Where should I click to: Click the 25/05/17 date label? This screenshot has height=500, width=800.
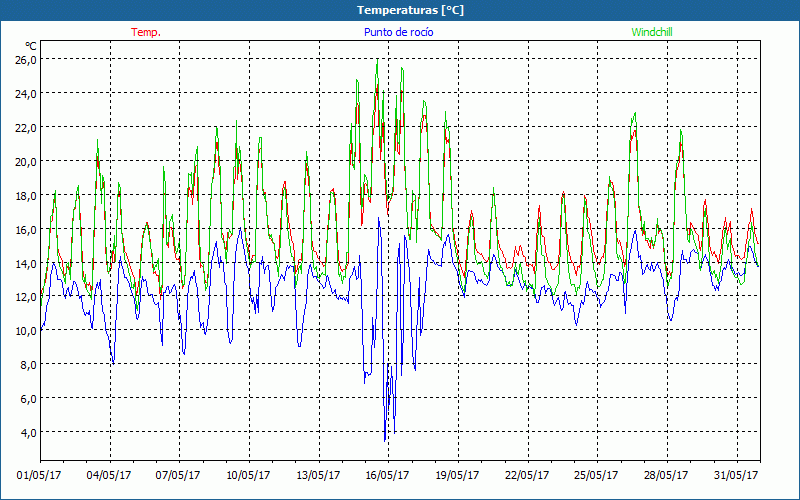pos(597,476)
